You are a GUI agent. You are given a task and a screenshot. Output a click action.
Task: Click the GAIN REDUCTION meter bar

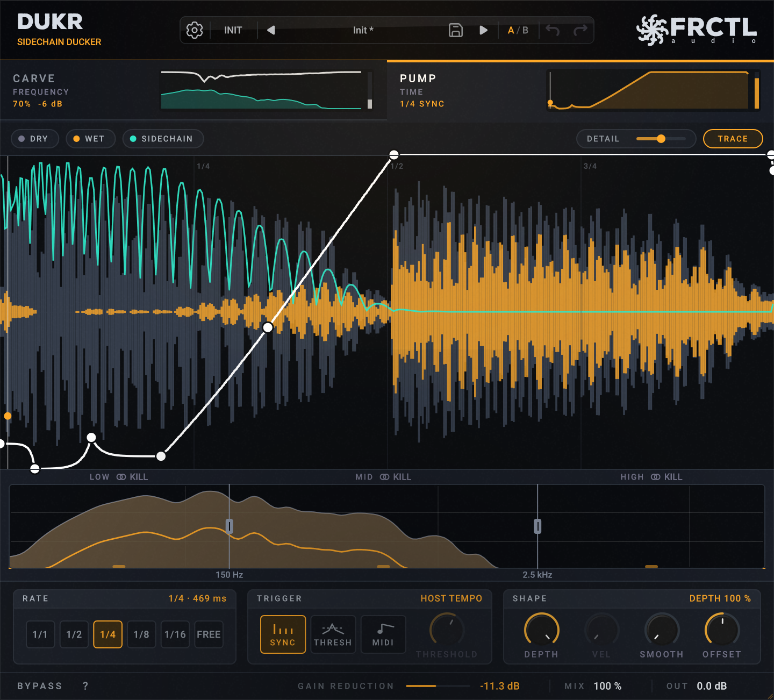pyautogui.click(x=438, y=686)
